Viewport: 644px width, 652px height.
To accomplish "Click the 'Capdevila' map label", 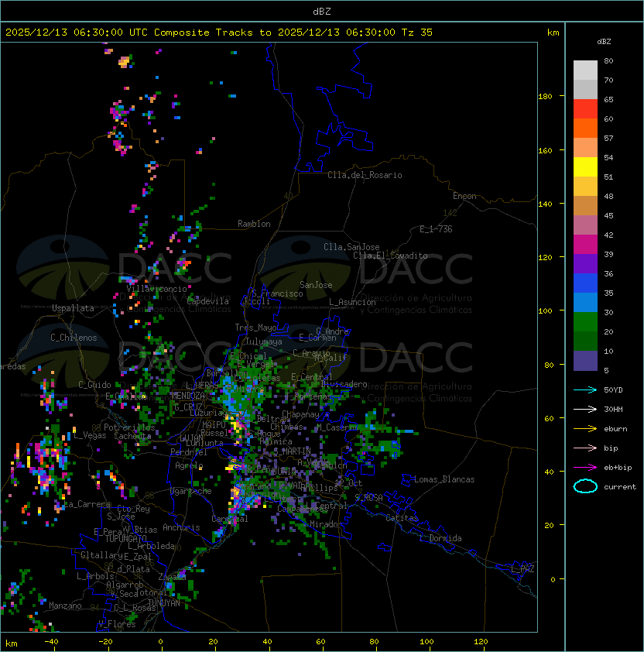I will point(208,301).
